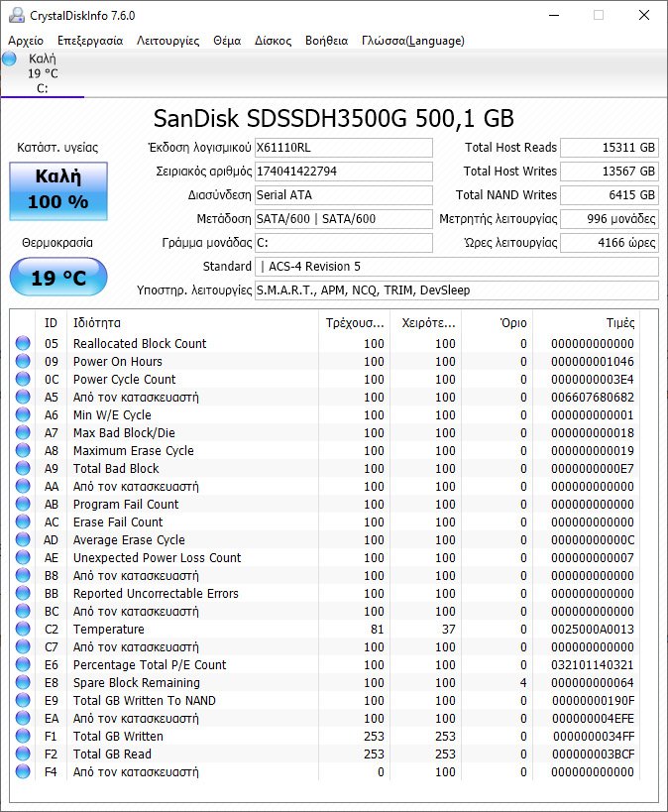Click the Total Host Reads value 15311 GB

point(610,148)
